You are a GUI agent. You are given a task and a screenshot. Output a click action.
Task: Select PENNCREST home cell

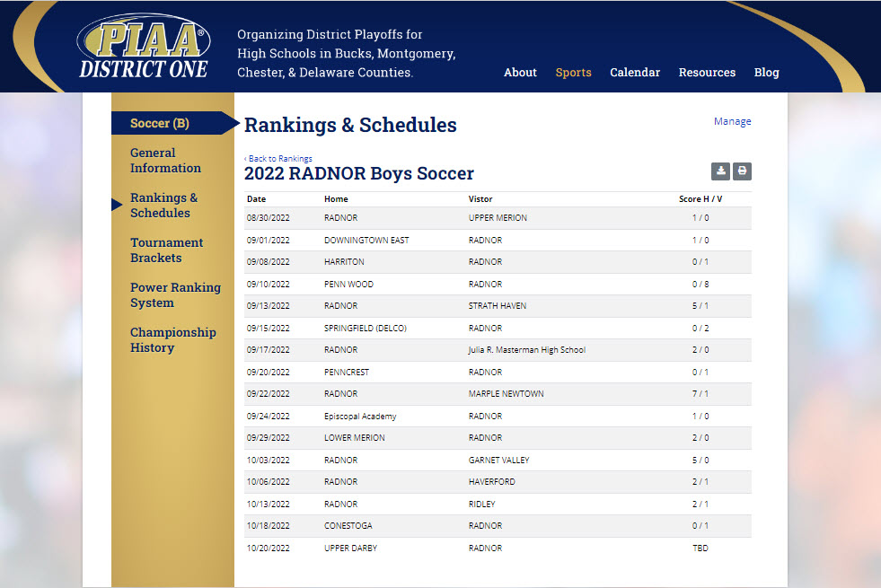[346, 373]
